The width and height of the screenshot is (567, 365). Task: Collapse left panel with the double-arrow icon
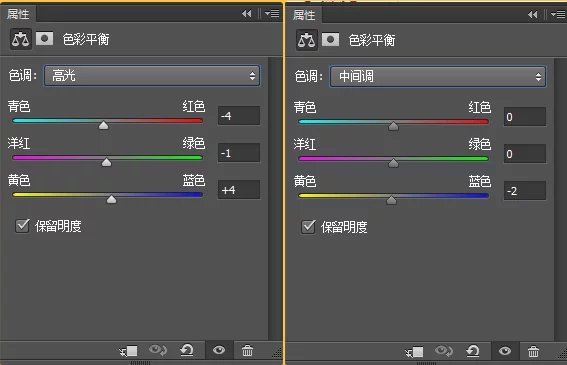(x=246, y=14)
